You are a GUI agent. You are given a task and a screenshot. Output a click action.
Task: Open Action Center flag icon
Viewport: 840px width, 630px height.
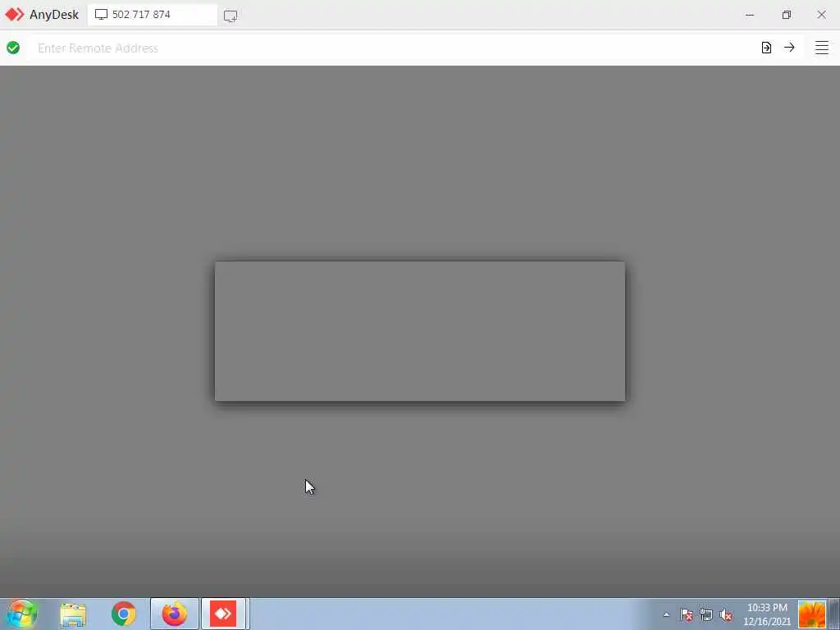(x=687, y=614)
